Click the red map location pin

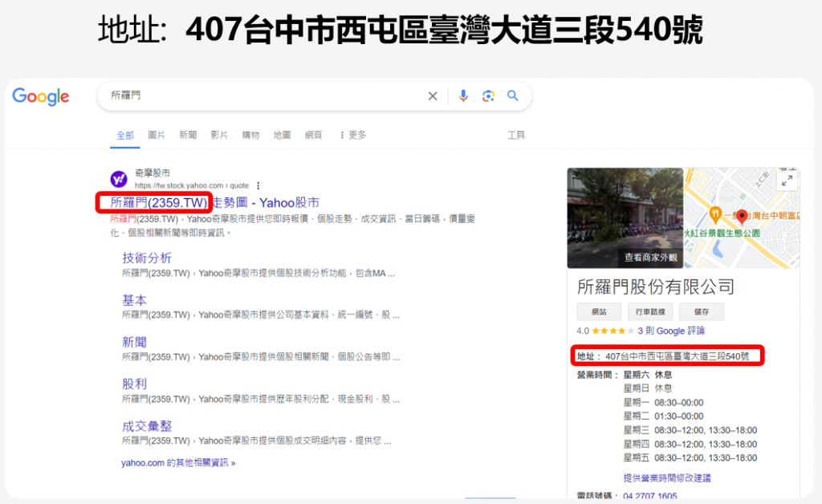(x=741, y=216)
